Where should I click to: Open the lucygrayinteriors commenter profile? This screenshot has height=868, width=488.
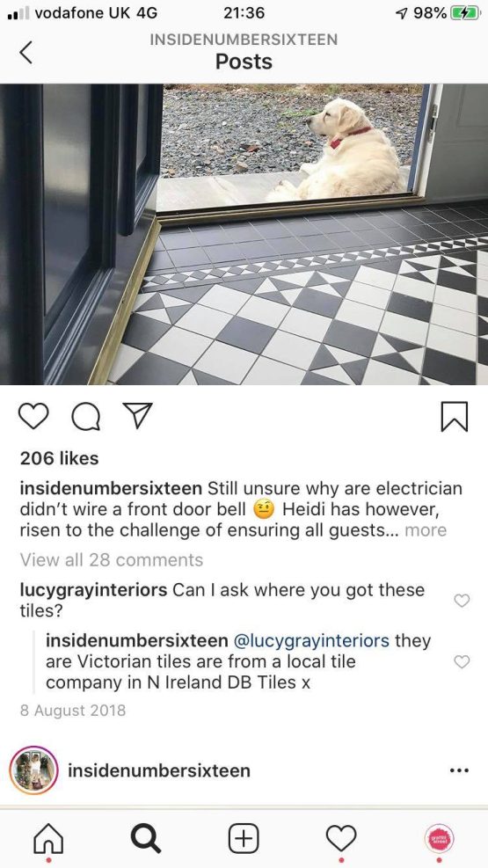pyautogui.click(x=93, y=590)
